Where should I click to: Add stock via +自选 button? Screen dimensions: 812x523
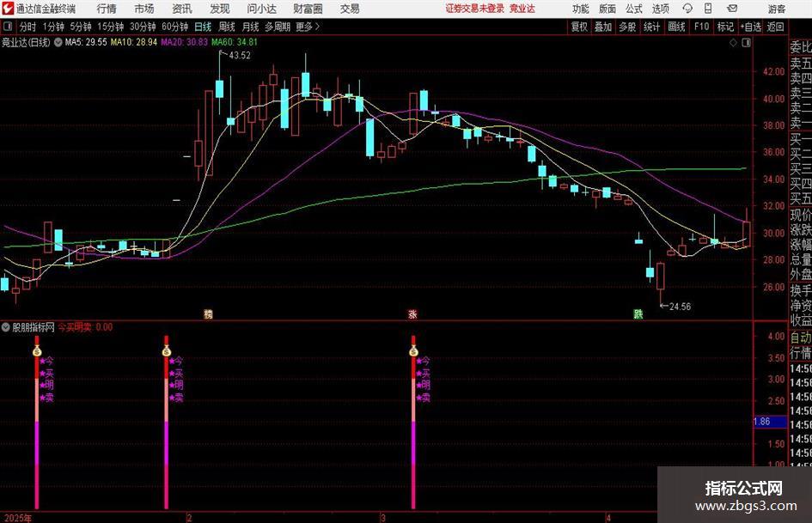(751, 27)
